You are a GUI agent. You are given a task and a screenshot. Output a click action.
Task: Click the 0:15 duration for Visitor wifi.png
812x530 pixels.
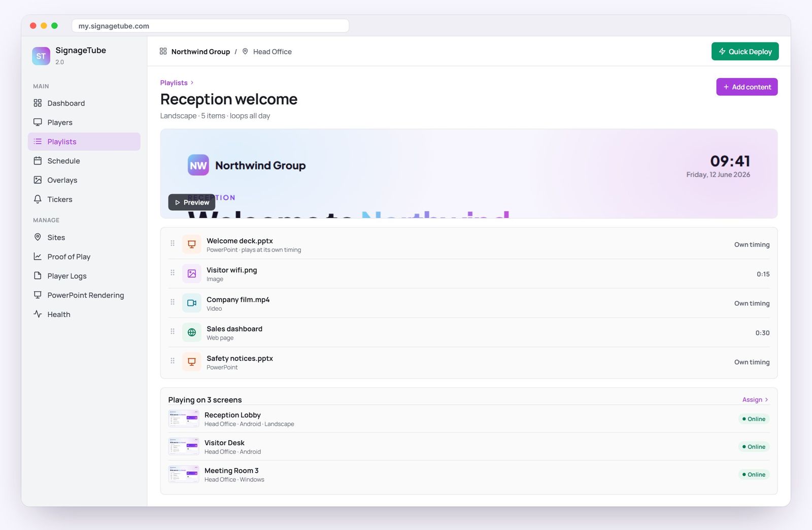click(x=763, y=274)
